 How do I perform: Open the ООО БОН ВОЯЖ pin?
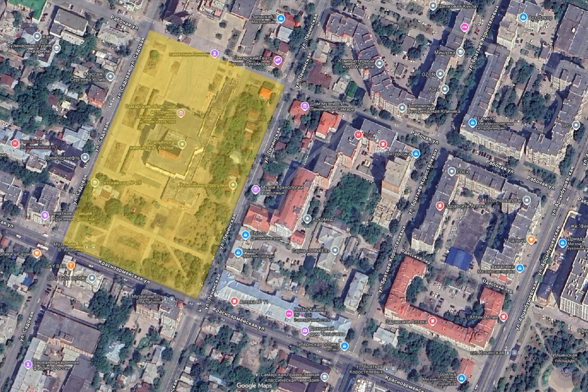92,278
